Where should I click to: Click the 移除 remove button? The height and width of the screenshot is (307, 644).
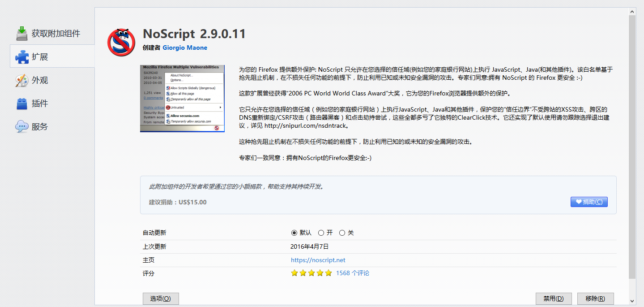596,298
